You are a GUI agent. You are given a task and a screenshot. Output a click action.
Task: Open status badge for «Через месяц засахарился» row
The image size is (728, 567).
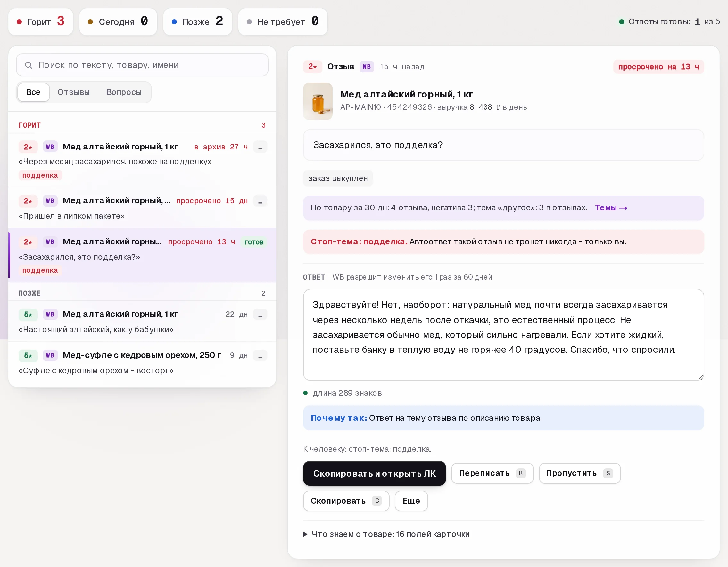point(260,147)
